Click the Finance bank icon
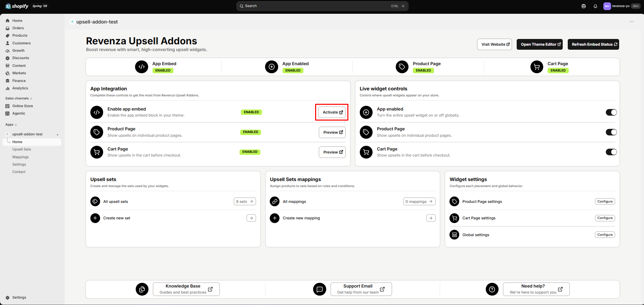This screenshot has height=305, width=644. (x=7, y=81)
